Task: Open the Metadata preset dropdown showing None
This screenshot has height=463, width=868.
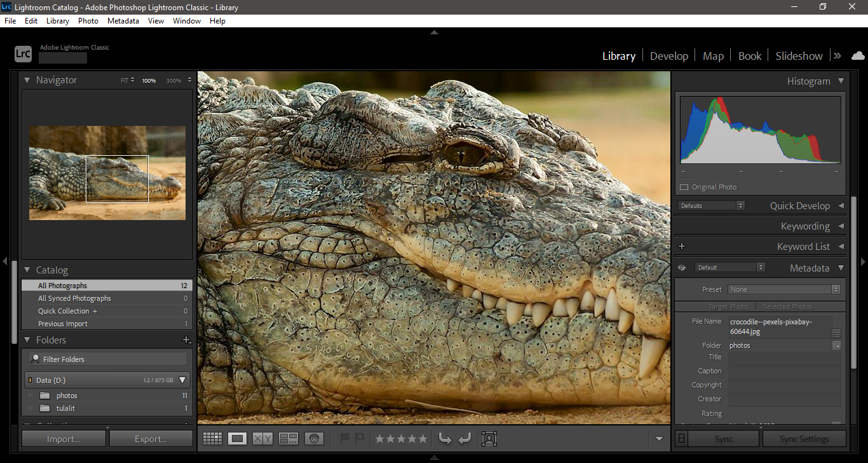Action: pos(785,289)
